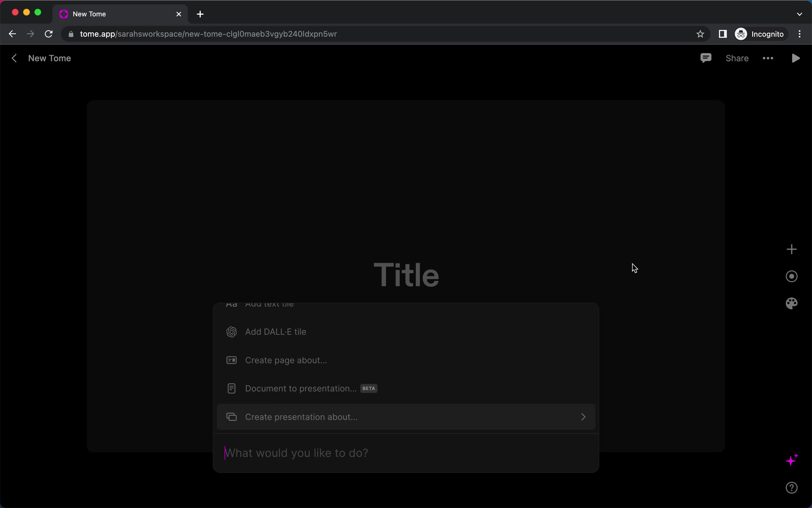This screenshot has width=812, height=508.
Task: Click the Share button
Action: (x=737, y=58)
